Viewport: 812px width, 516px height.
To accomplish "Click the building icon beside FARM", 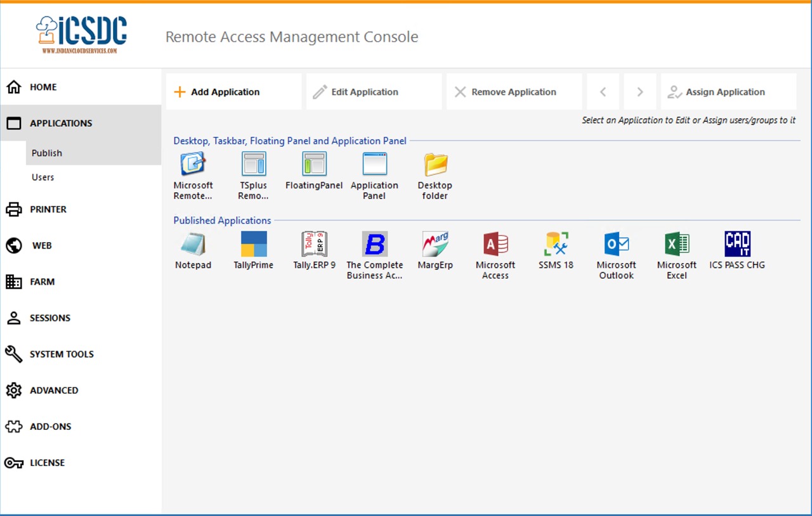I will [x=14, y=281].
